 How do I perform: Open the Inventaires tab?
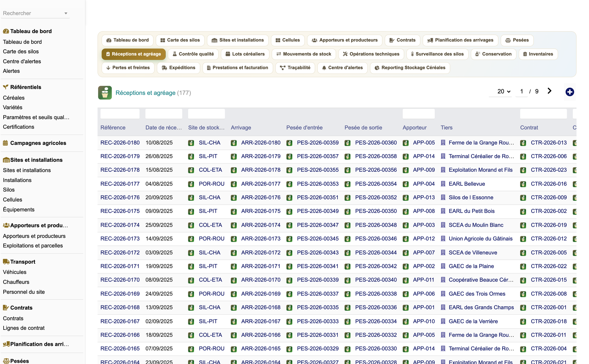tap(538, 54)
